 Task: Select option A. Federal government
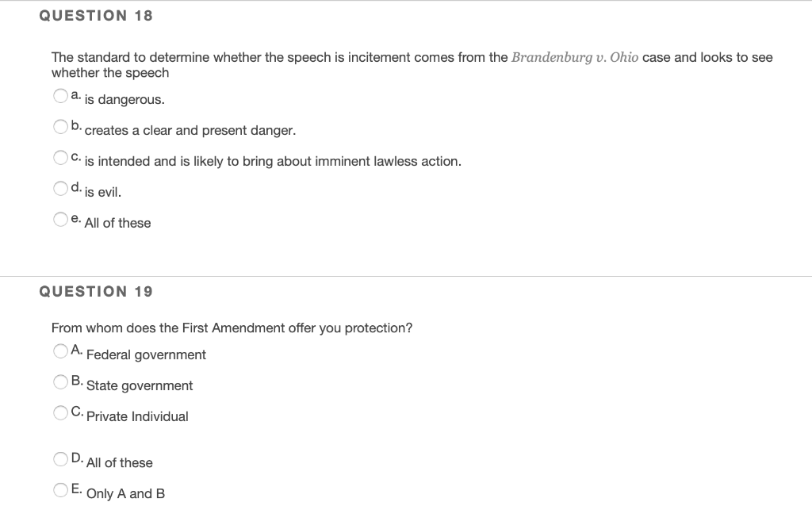click(x=60, y=351)
